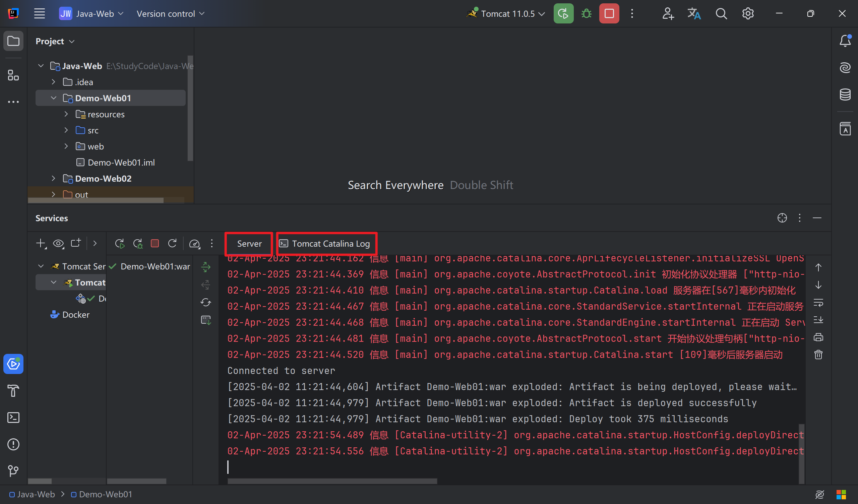The width and height of the screenshot is (858, 504).
Task: Click console Scroll Down arrow
Action: tap(818, 285)
